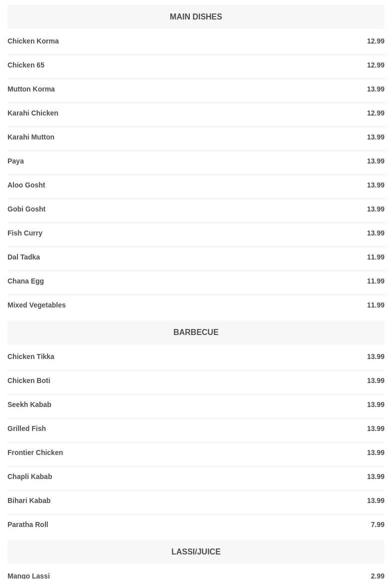This screenshot has width=392, height=579.
Task: Click on Aloo Gosht
Action: 26,185
